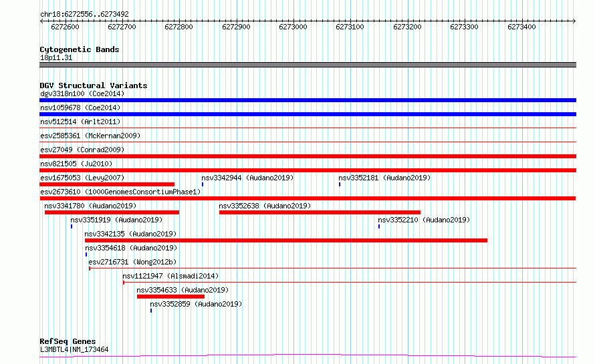Screen dimensions: 595x364
Task: Click the esv2716731 thin red variant line
Action: click(332, 268)
